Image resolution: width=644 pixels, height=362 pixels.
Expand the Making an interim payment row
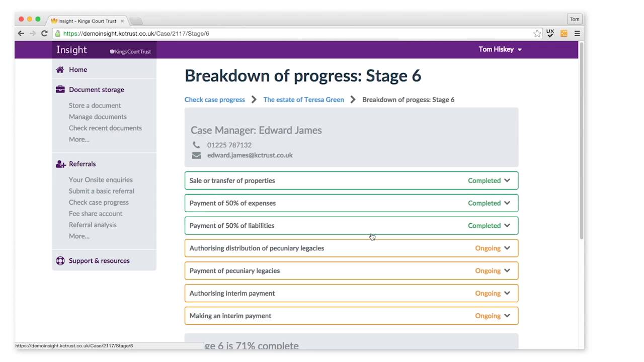pos(507,316)
